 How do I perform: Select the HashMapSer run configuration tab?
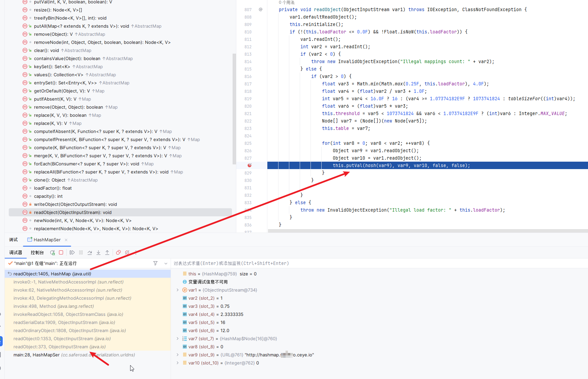coord(47,240)
